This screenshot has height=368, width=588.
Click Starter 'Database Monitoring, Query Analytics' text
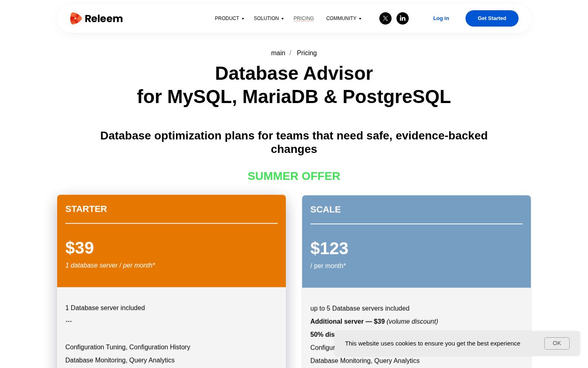[x=120, y=360]
